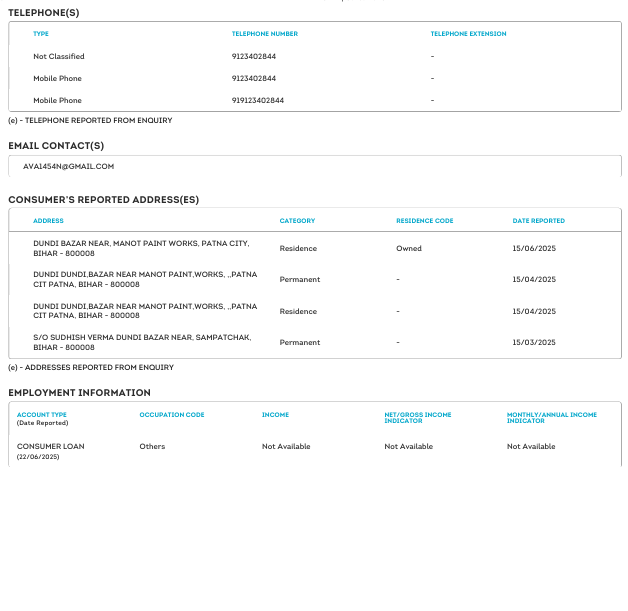Select the Telephone Number column header

pyautogui.click(x=264, y=34)
